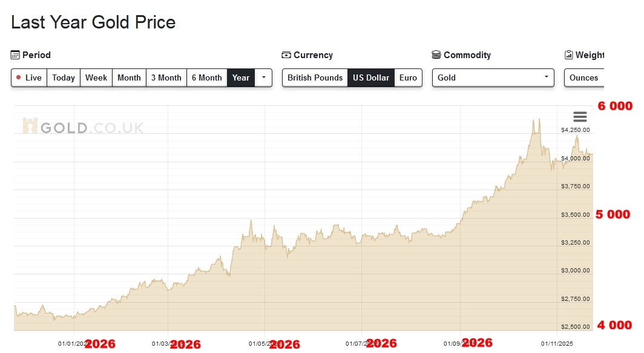Select the Month period button
This screenshot has height=353, width=644.
point(129,78)
